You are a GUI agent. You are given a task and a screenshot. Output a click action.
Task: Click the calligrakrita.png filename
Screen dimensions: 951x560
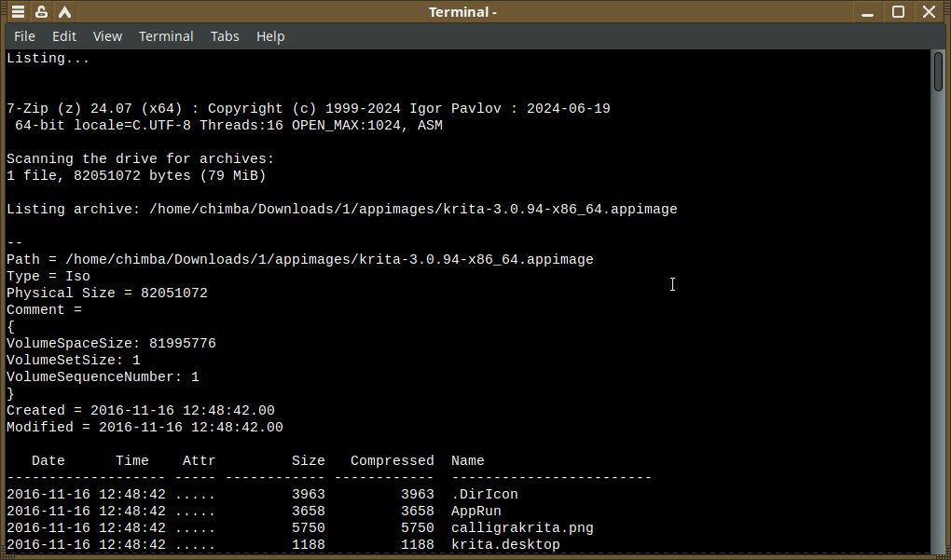tap(522, 528)
